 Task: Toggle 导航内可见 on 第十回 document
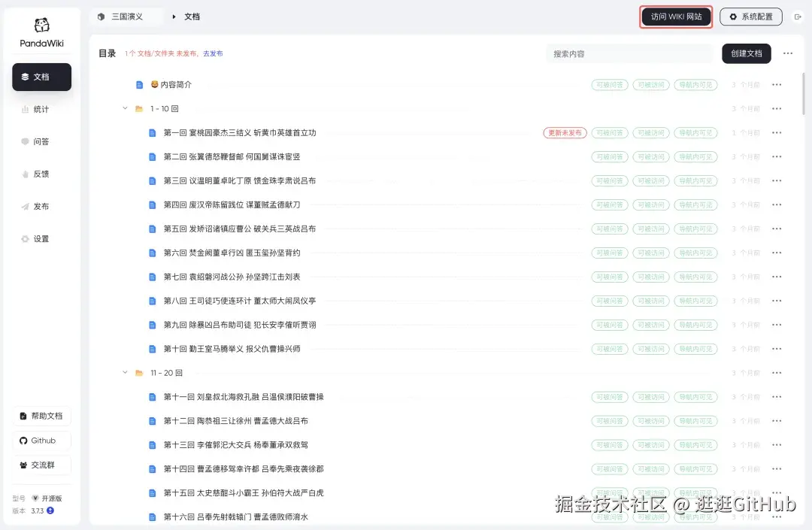click(695, 348)
